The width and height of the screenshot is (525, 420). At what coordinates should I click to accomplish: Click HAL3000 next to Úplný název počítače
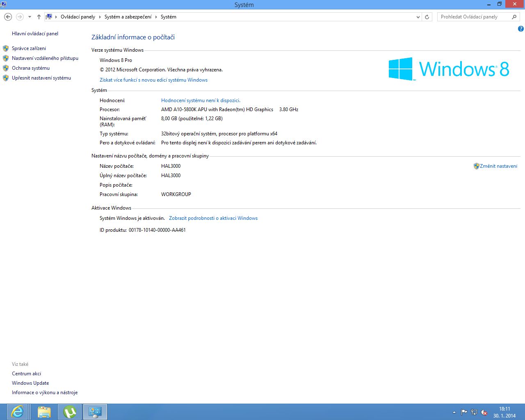(x=171, y=176)
